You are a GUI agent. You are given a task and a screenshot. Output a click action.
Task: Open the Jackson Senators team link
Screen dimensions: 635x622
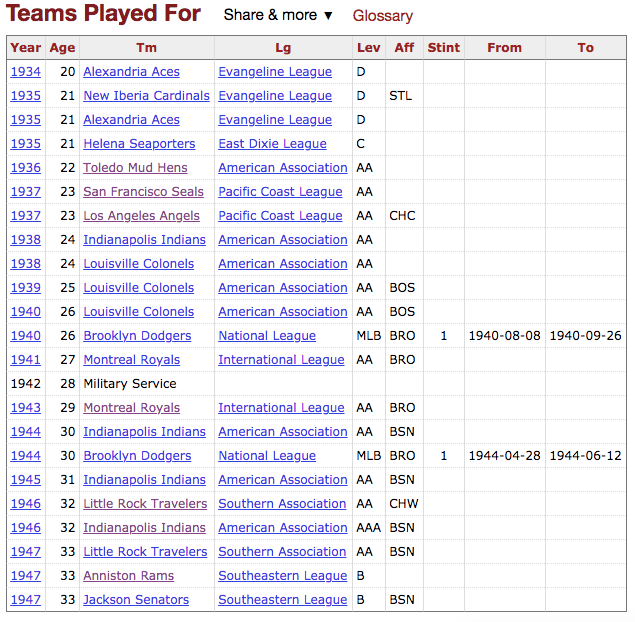136,600
